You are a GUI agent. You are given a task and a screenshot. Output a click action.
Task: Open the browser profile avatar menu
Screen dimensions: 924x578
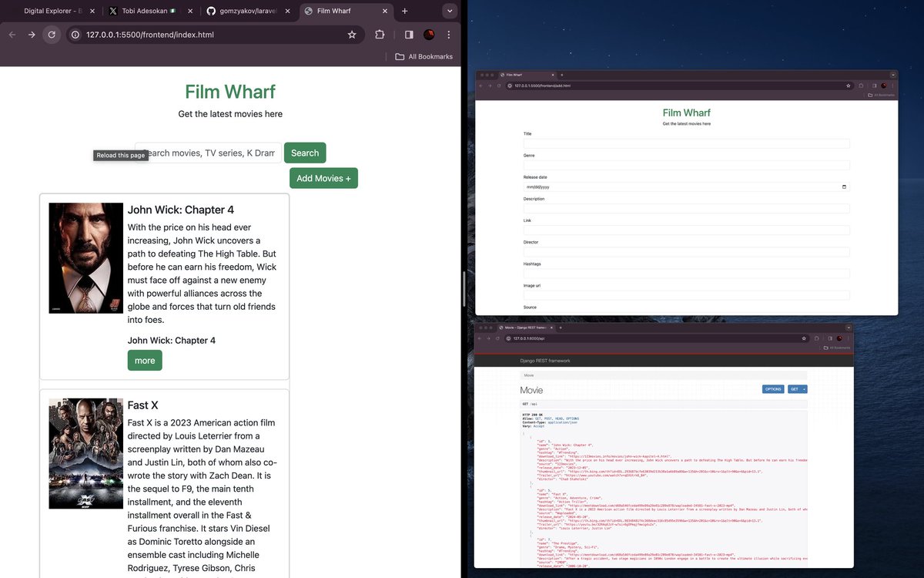(428, 35)
